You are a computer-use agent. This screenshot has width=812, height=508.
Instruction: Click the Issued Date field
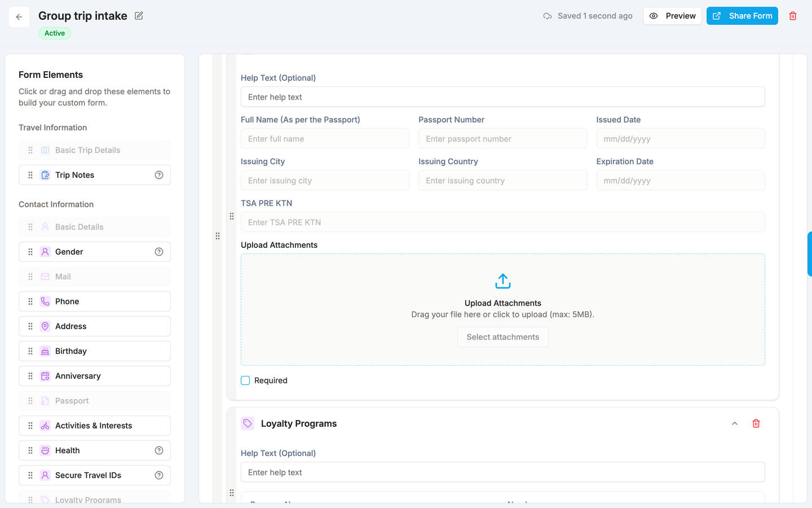(x=681, y=138)
